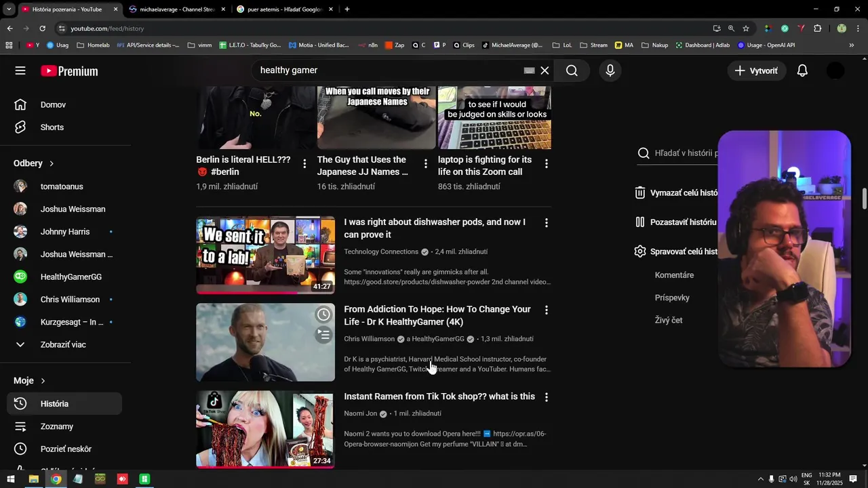The height and width of the screenshot is (488, 868).
Task: Open the Vytvoriť create button
Action: pos(757,70)
